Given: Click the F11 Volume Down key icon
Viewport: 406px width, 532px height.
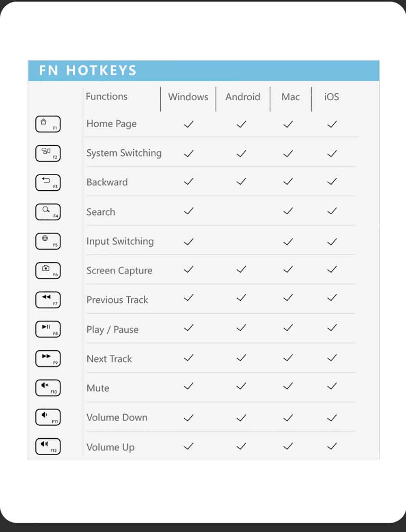Looking at the screenshot, I should [48, 417].
